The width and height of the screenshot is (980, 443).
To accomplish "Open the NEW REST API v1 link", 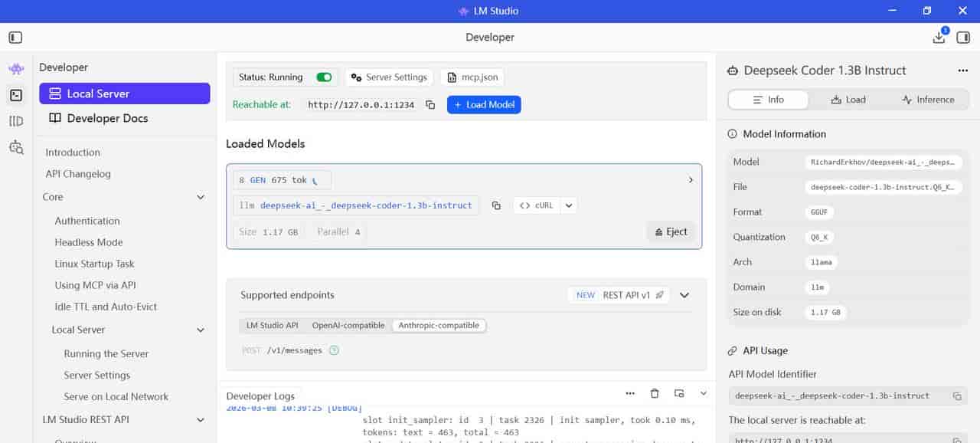I will click(x=619, y=295).
